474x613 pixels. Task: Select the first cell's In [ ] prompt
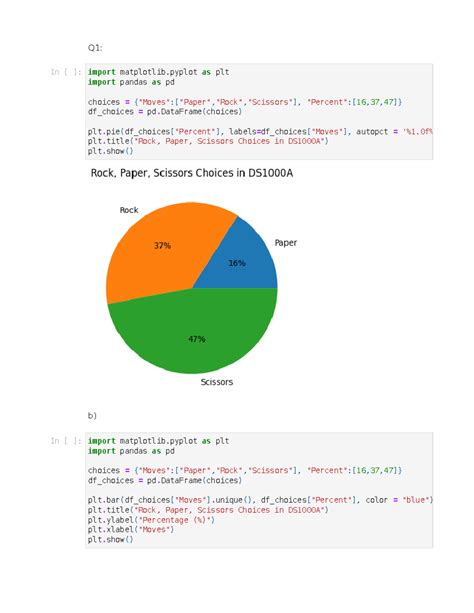point(66,72)
